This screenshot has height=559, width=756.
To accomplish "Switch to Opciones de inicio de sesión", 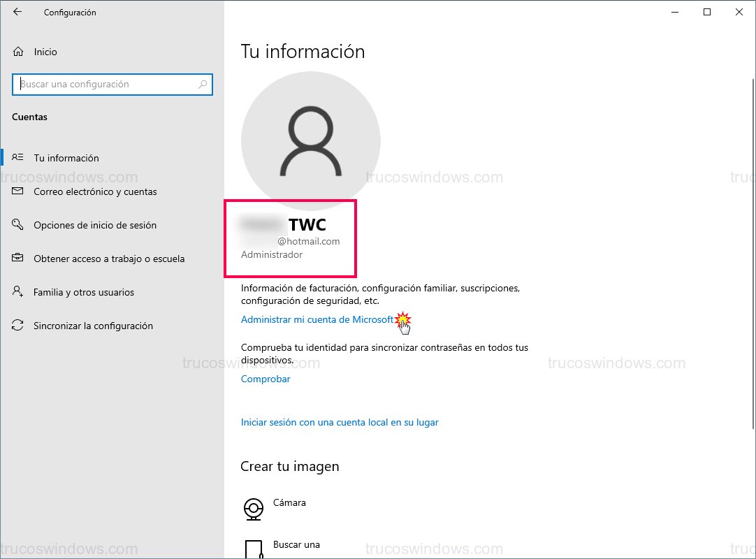I will [x=96, y=224].
